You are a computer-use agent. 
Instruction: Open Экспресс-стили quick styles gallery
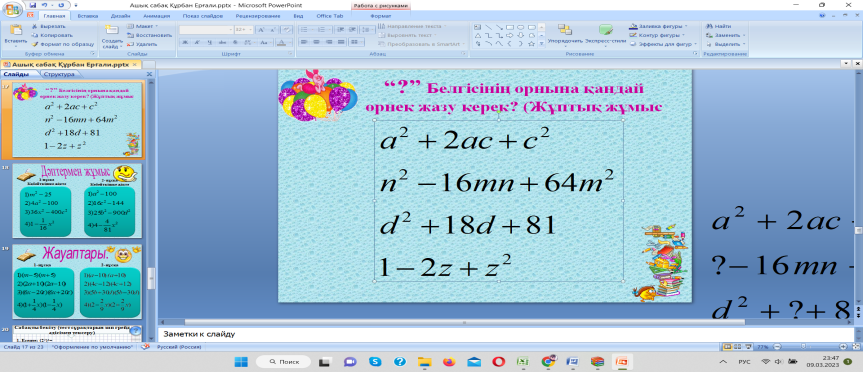pyautogui.click(x=605, y=35)
